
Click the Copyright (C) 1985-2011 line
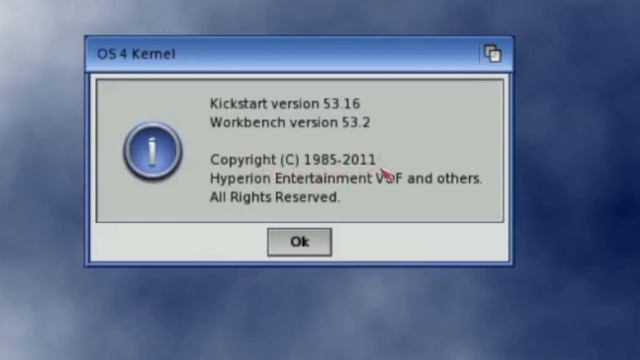293,160
